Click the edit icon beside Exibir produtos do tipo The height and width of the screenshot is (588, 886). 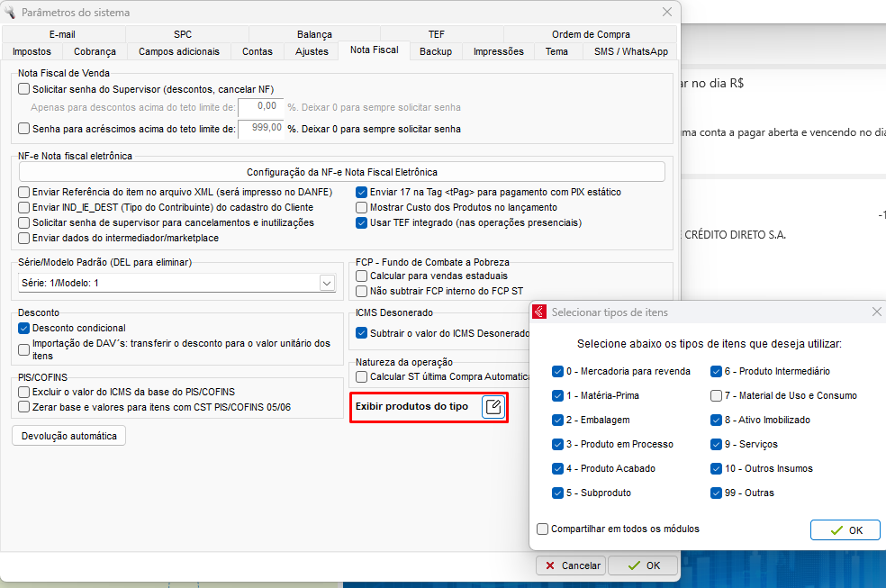point(493,407)
